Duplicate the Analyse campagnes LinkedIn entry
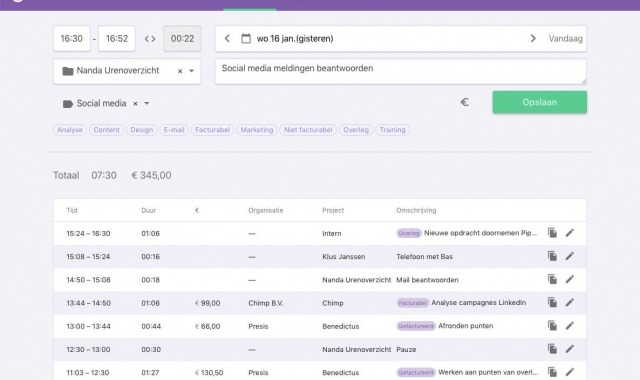The image size is (640, 380). click(552, 302)
